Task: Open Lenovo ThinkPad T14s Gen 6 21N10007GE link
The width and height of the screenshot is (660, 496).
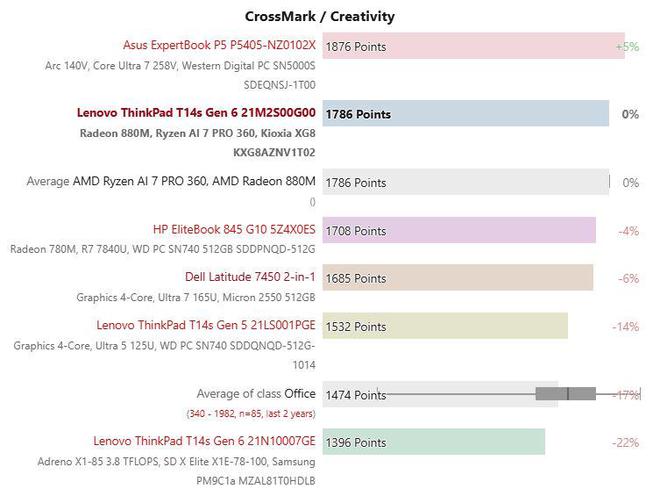Action: 204,441
